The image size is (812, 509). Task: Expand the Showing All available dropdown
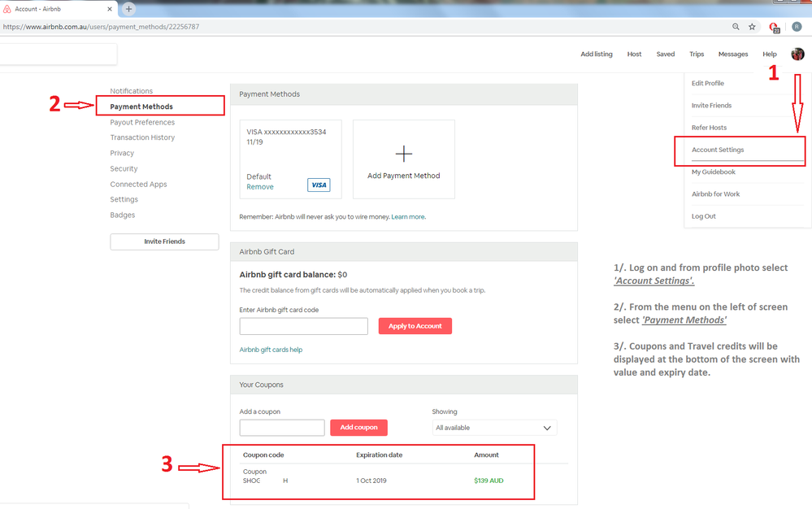[494, 428]
